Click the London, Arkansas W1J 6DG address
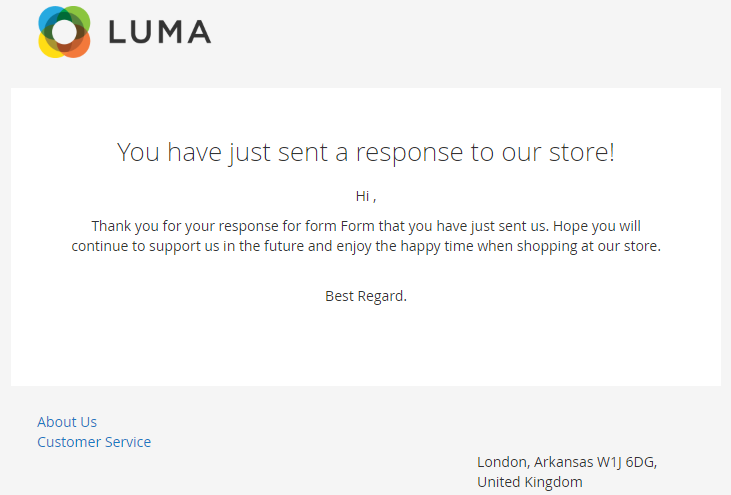731x495 pixels. click(567, 462)
